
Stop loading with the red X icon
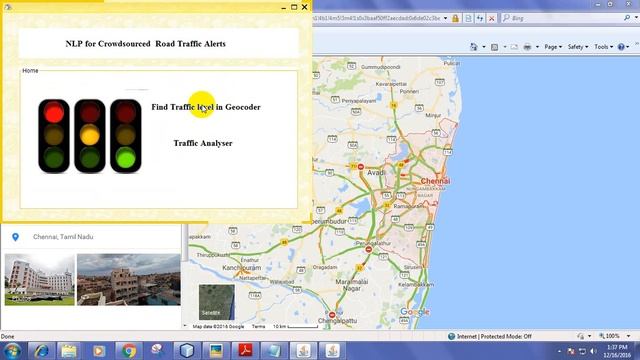[x=492, y=18]
